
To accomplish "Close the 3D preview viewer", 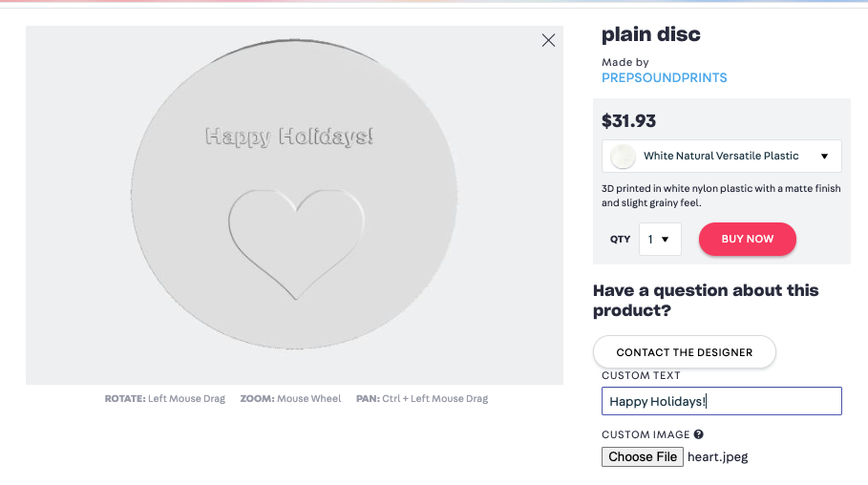I will (548, 40).
